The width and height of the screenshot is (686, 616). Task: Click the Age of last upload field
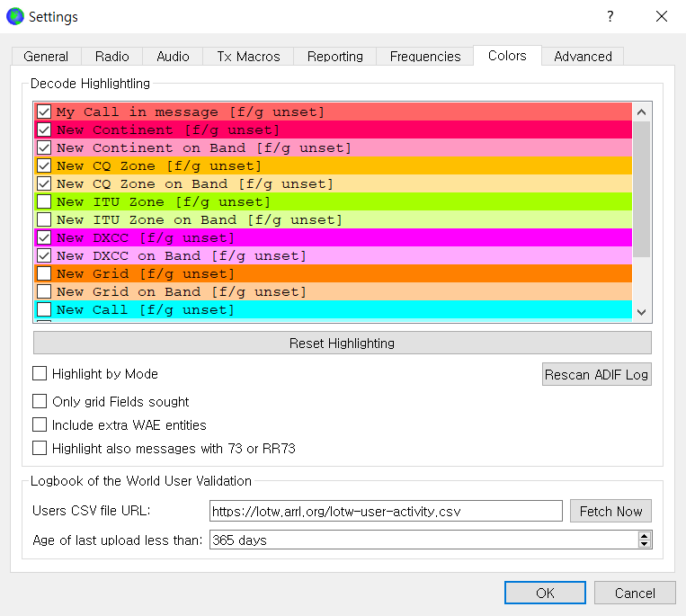[423, 540]
